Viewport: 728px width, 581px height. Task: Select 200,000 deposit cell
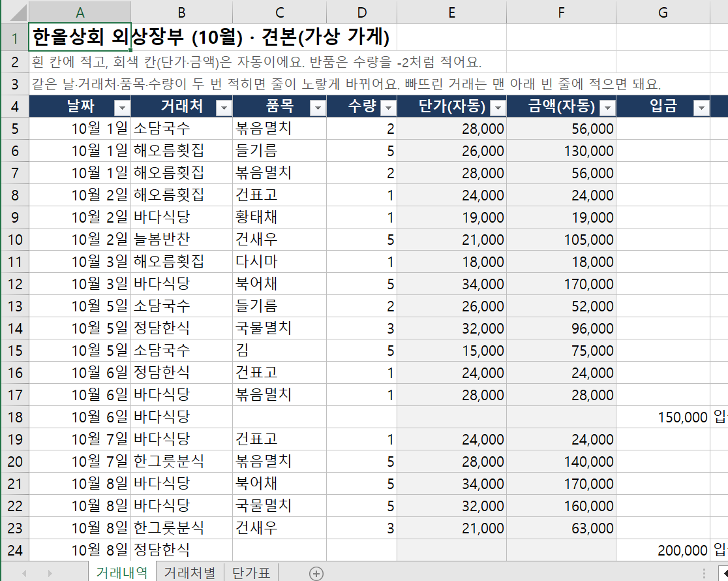pos(663,550)
